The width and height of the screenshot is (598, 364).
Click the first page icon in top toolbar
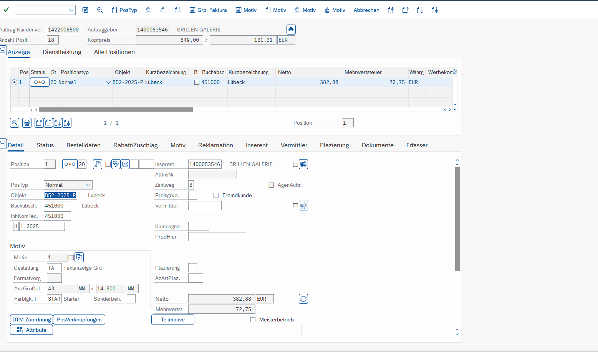391,10
